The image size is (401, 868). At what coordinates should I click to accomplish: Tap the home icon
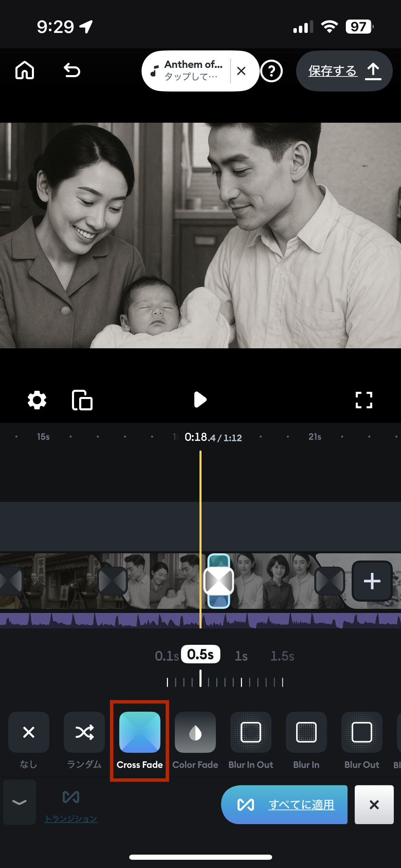[25, 71]
